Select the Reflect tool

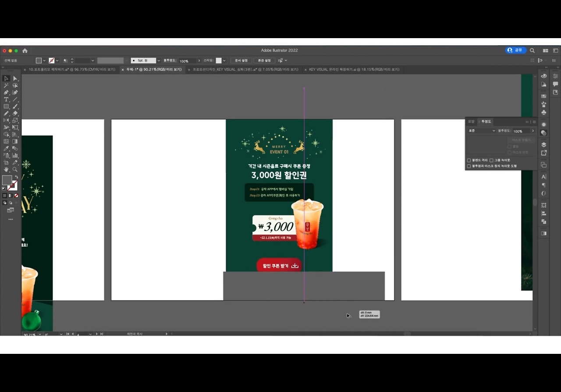point(6,121)
